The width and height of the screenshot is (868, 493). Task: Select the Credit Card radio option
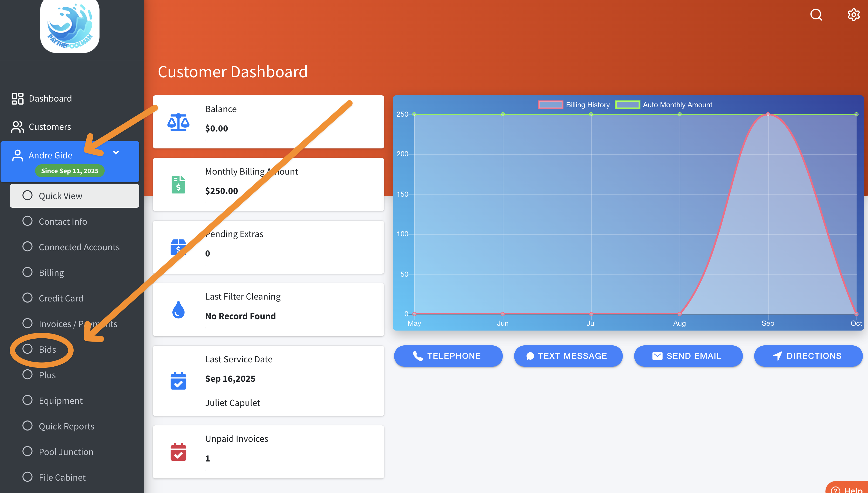[28, 298]
